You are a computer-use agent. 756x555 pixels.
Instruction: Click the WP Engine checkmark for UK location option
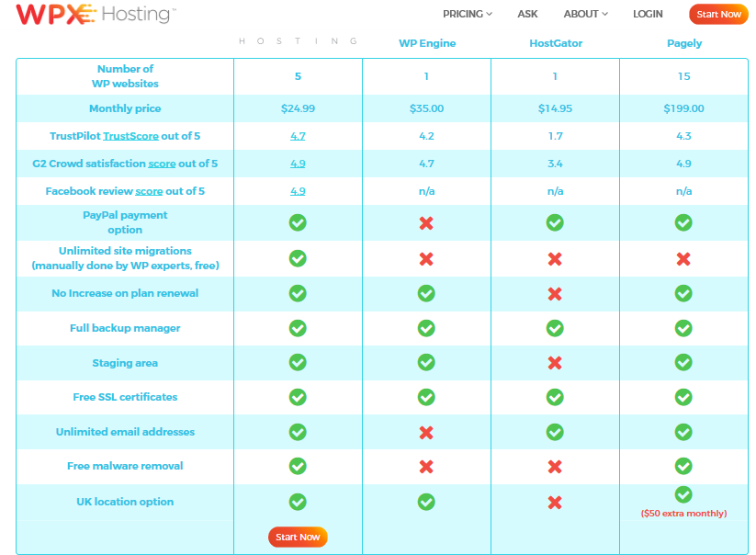coord(426,502)
